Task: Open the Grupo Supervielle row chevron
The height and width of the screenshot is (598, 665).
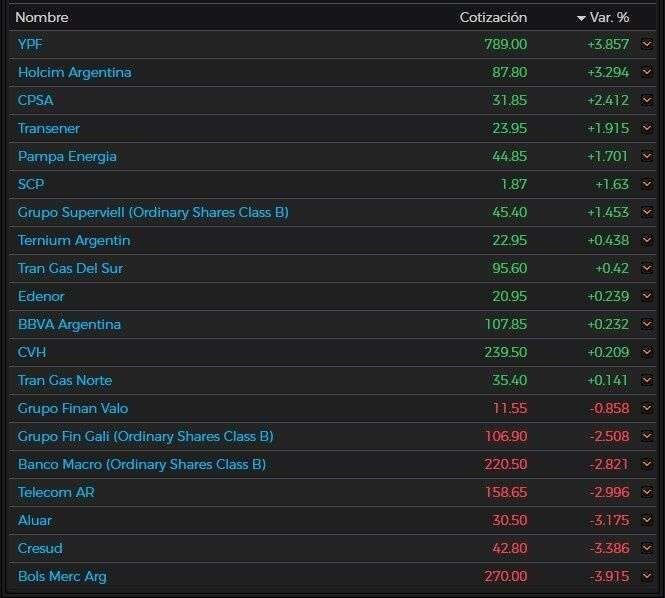Action: point(647,212)
